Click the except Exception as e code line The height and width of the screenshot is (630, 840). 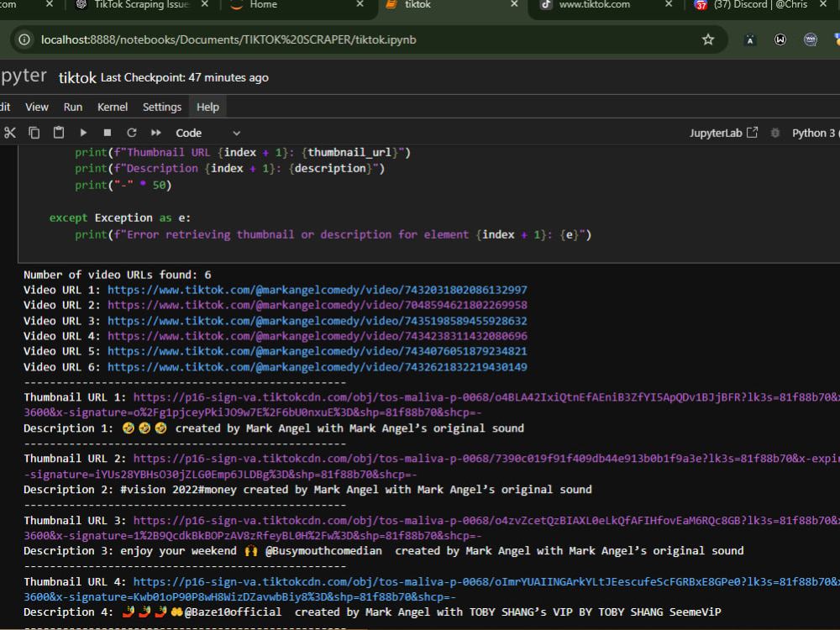(x=120, y=218)
